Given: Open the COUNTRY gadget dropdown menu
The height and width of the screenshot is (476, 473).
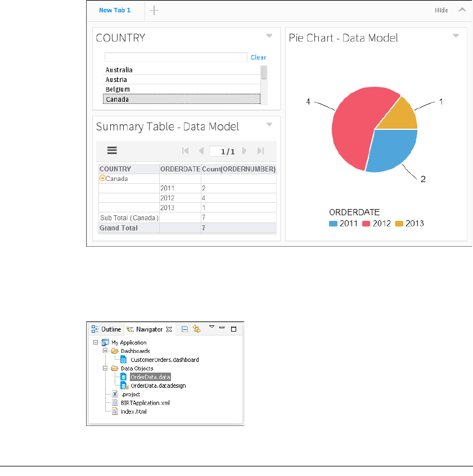Looking at the screenshot, I should (x=269, y=36).
